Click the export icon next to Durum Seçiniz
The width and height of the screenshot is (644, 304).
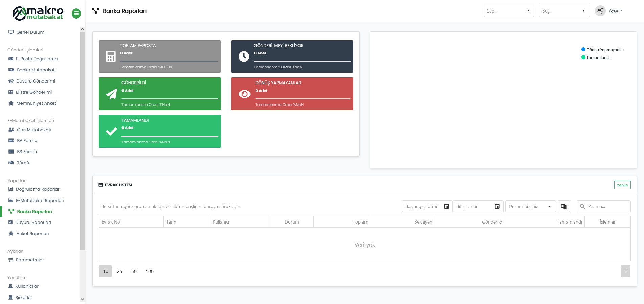coord(563,206)
